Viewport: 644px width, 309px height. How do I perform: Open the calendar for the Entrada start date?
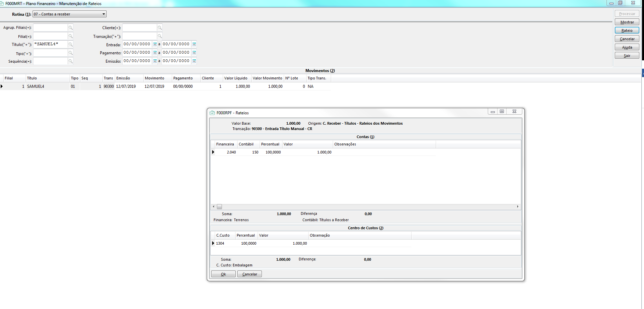click(x=155, y=44)
